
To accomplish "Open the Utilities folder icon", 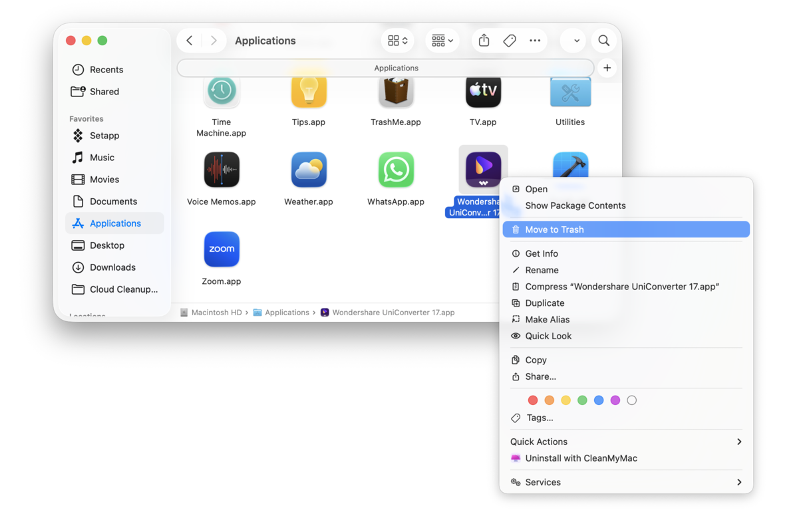I will [x=570, y=91].
